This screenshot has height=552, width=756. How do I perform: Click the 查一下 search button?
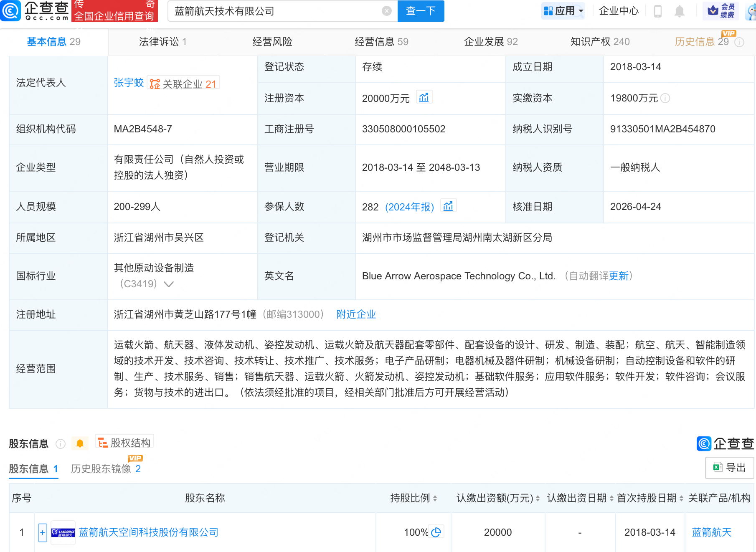(421, 11)
